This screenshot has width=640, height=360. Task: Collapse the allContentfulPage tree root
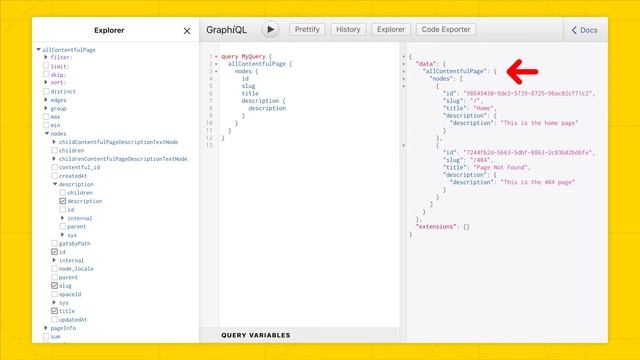pyautogui.click(x=38, y=49)
